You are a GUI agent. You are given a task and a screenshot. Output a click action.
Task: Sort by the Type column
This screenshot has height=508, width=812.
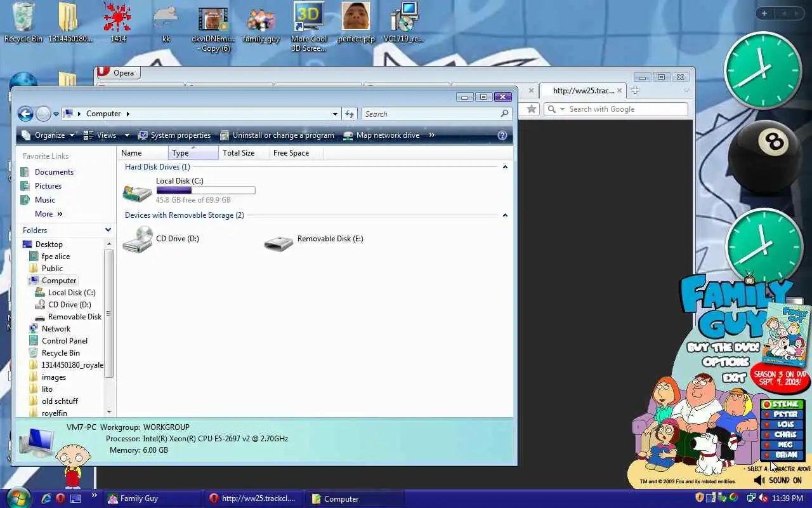pyautogui.click(x=193, y=153)
